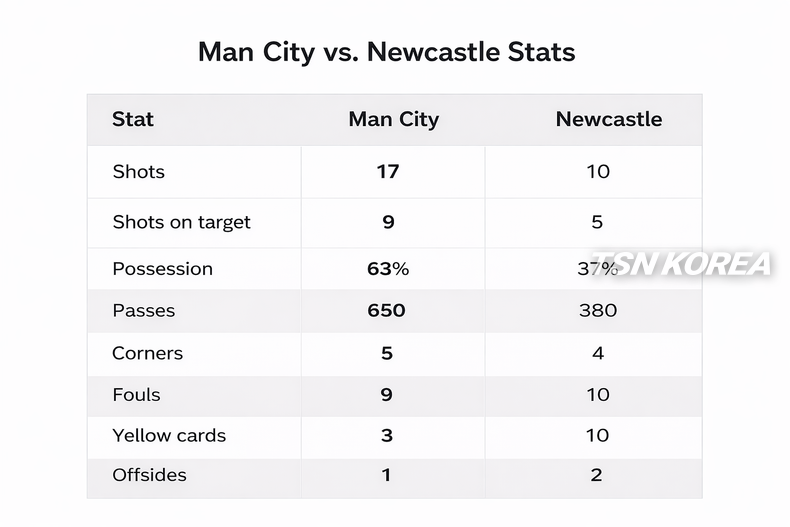Click Man City's 63% possession value
This screenshot has width=790, height=527.
(388, 269)
